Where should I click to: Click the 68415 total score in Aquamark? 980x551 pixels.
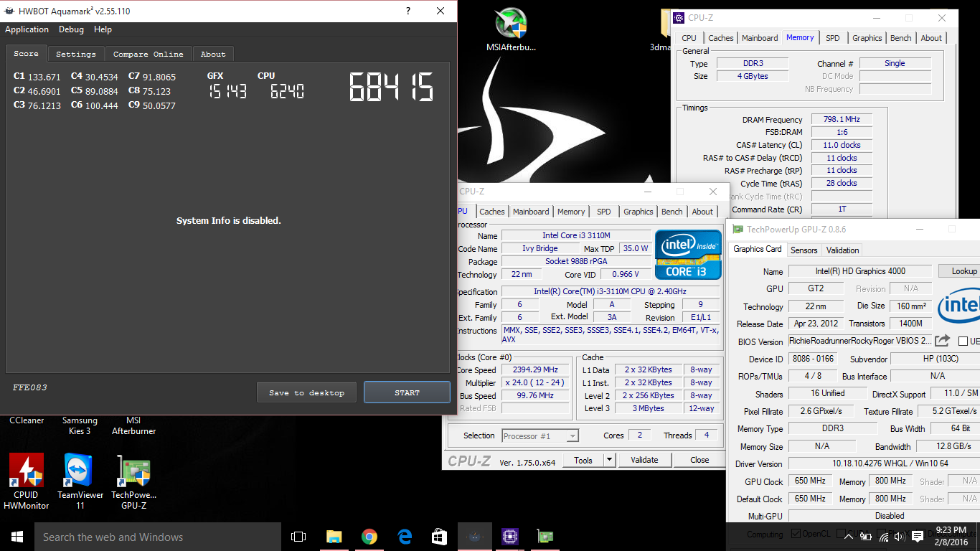(392, 88)
